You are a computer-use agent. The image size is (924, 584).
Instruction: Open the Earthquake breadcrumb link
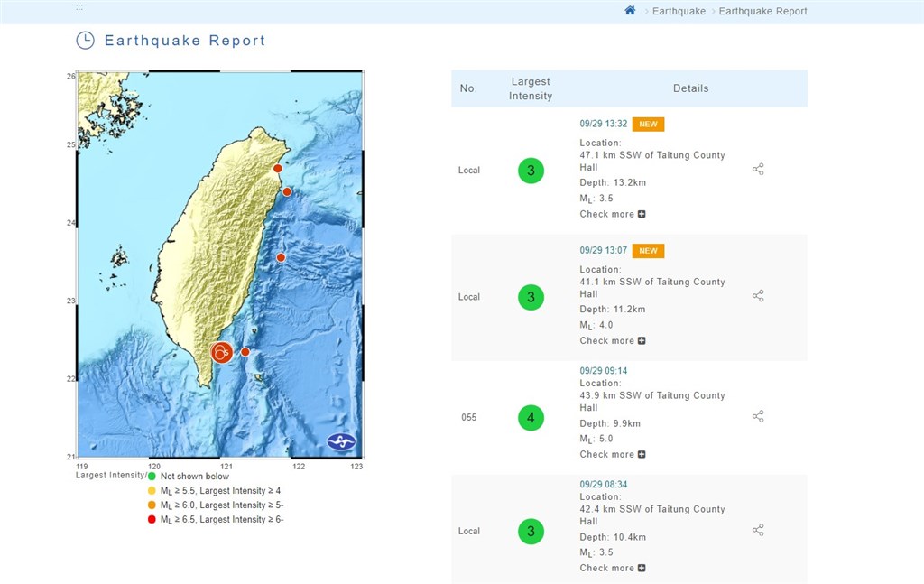(679, 11)
